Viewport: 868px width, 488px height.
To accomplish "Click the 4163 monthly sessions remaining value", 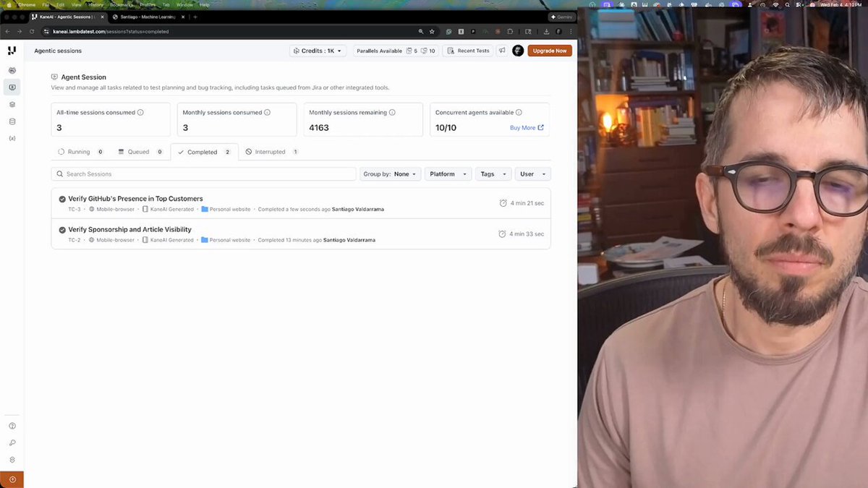I will (318, 128).
